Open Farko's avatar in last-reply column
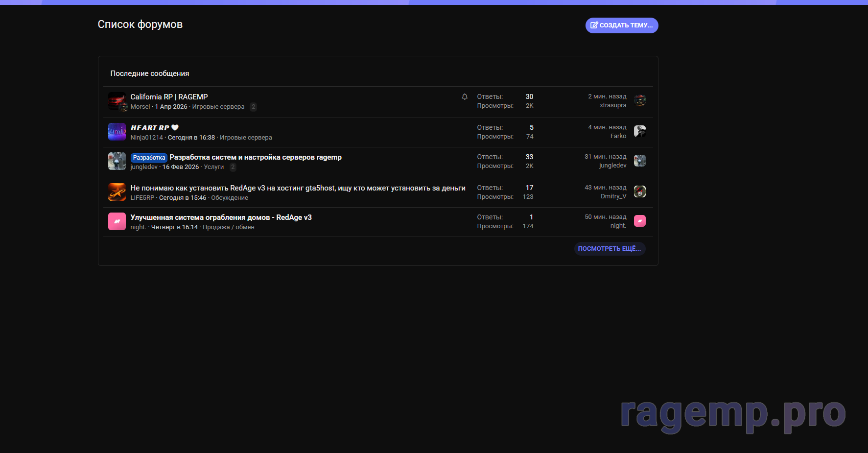Screen dimensions: 868x453 coord(639,131)
